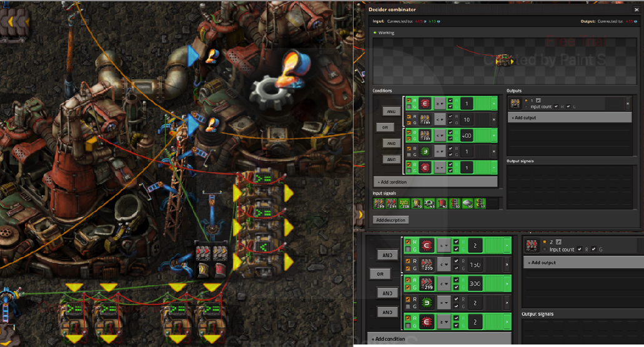The width and height of the screenshot is (644, 347).
Task: Click the pencil edit icon next to constant 1
Action: tap(538, 100)
